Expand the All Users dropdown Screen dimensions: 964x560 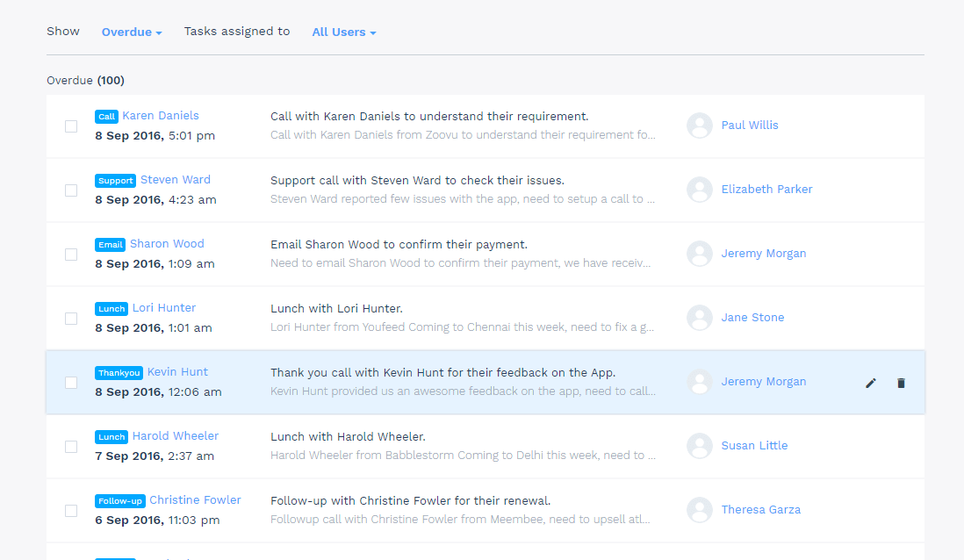(343, 32)
